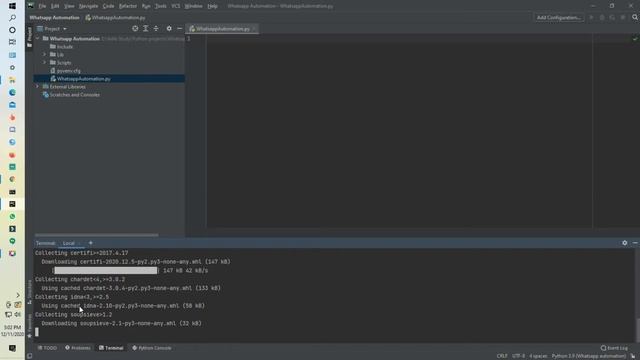Open the Project view dropdown
Viewport: 640px width, 360px height.
point(52,29)
